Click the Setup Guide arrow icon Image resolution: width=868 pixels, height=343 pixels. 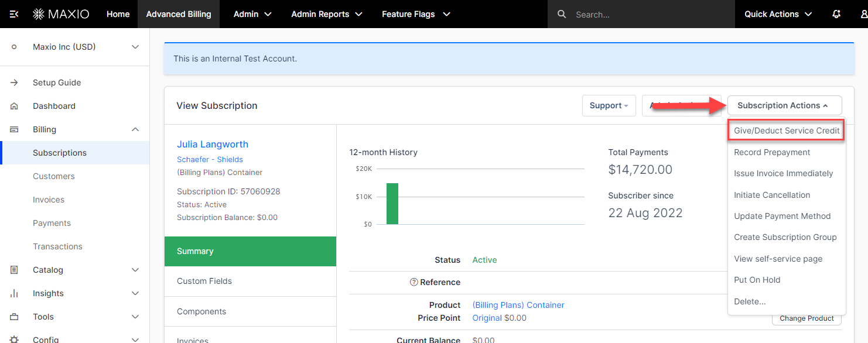point(15,83)
